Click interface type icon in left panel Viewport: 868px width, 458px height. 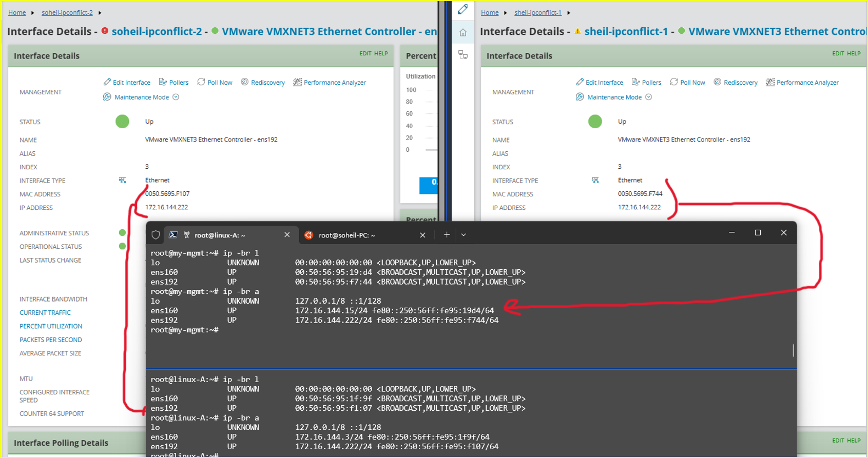click(122, 180)
